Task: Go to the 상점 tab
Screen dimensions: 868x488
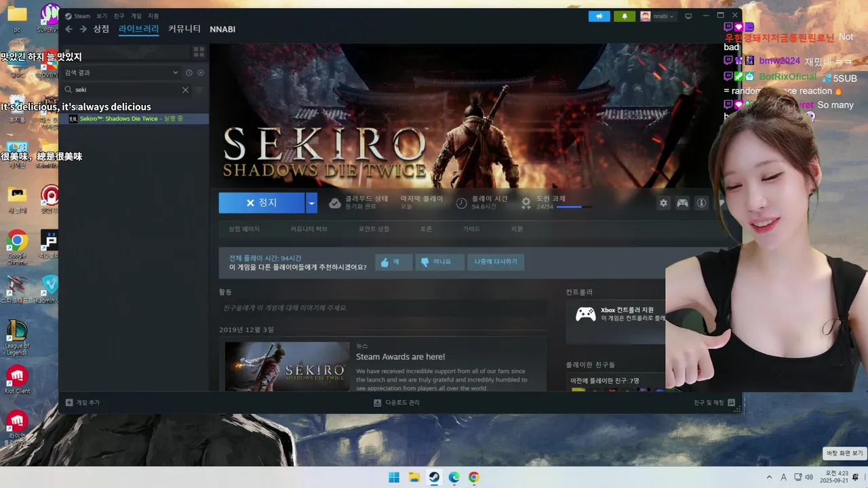Action: (x=101, y=29)
